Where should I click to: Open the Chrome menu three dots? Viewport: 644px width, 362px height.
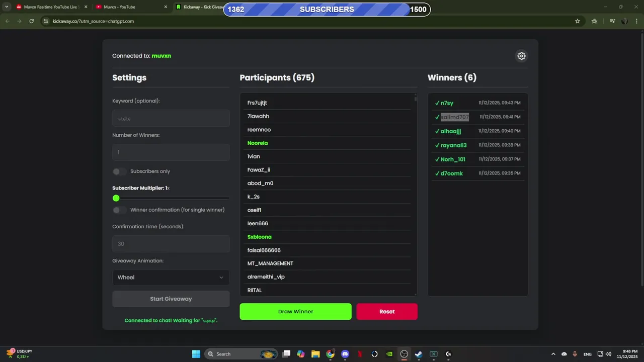pos(637,21)
